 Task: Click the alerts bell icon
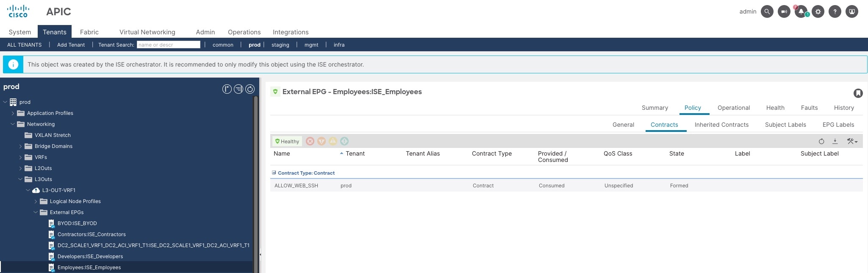[801, 11]
